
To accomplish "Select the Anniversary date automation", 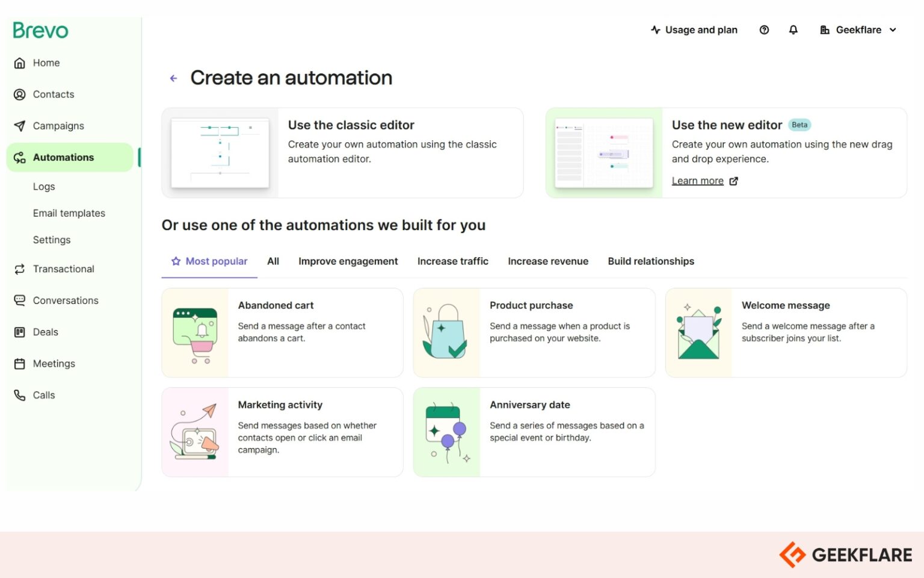I will [534, 432].
